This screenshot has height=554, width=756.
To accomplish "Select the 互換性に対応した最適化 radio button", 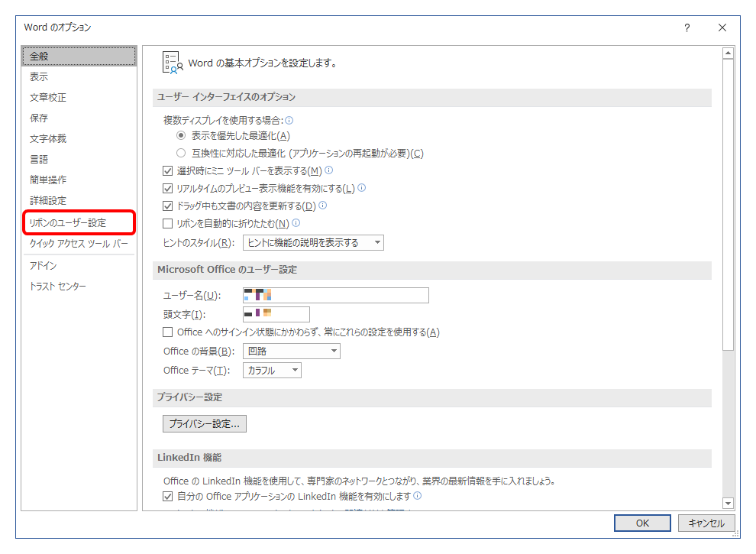I will [x=181, y=152].
